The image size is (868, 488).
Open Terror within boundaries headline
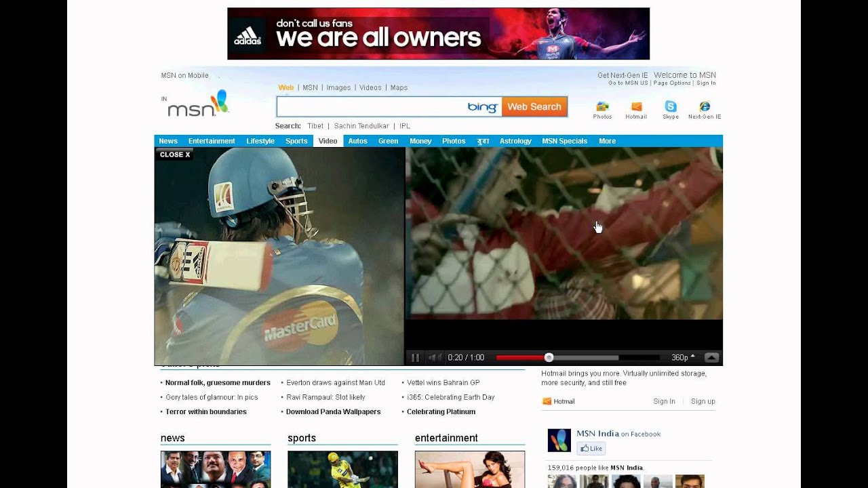206,411
